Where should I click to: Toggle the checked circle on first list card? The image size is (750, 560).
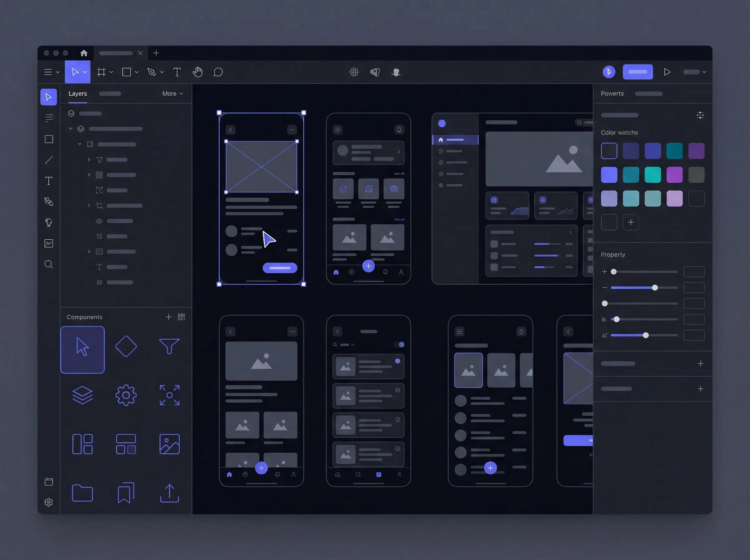(x=397, y=361)
